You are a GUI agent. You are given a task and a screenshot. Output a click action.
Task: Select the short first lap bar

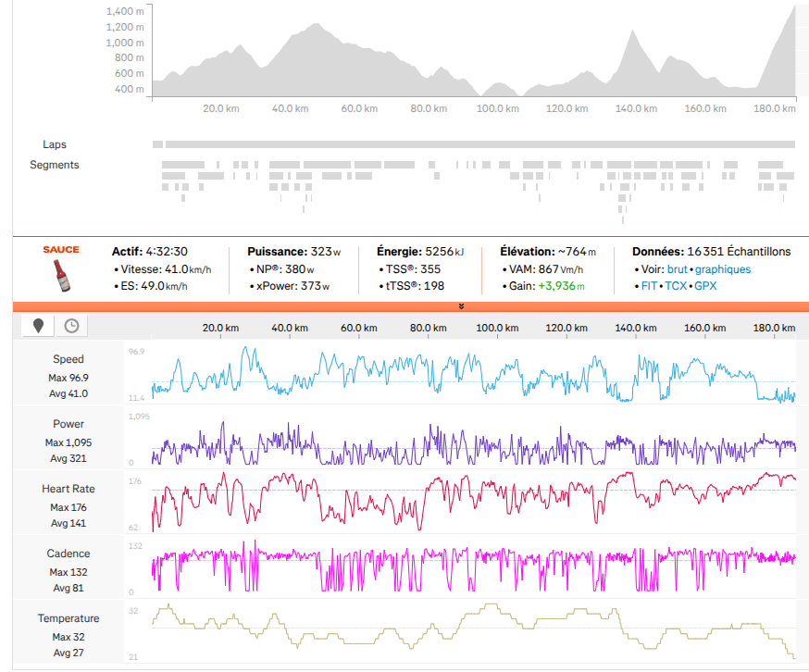[x=158, y=144]
